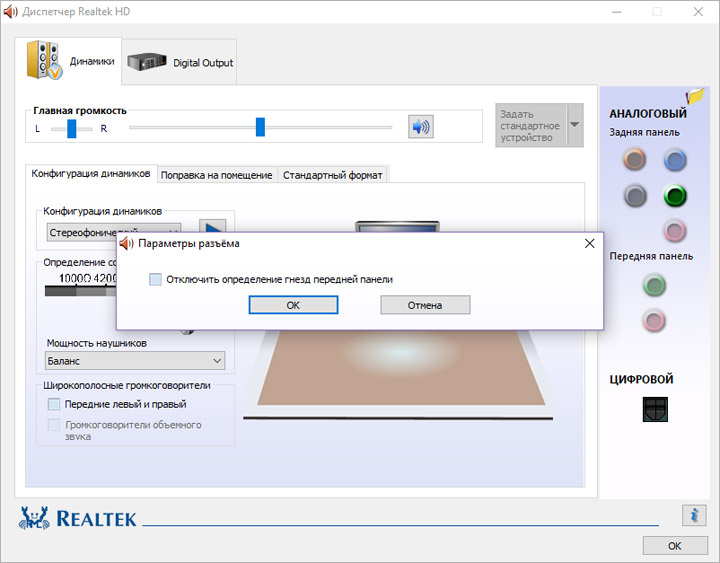The height and width of the screenshot is (563, 720).
Task: Open the 'Стереофонический' speaker configuration dropdown
Action: tap(114, 232)
